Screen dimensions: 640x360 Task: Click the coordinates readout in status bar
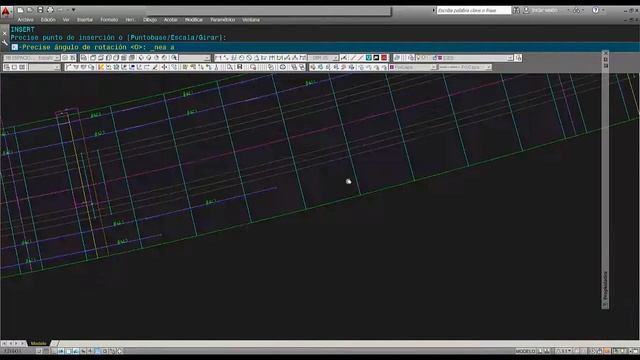[13, 351]
